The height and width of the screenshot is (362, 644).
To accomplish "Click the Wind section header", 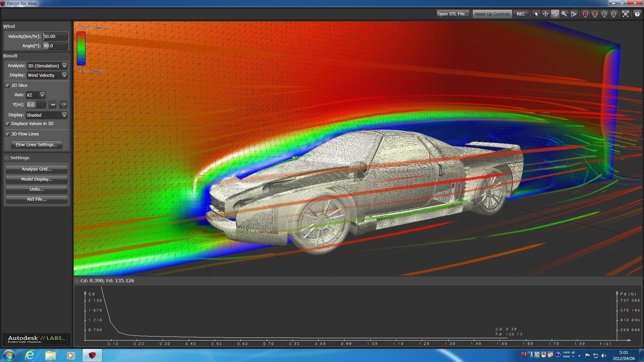I will coord(9,26).
